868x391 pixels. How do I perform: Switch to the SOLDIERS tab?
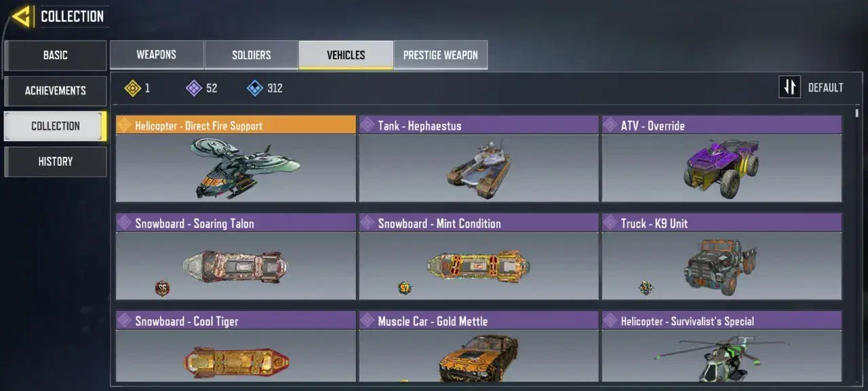coord(252,55)
